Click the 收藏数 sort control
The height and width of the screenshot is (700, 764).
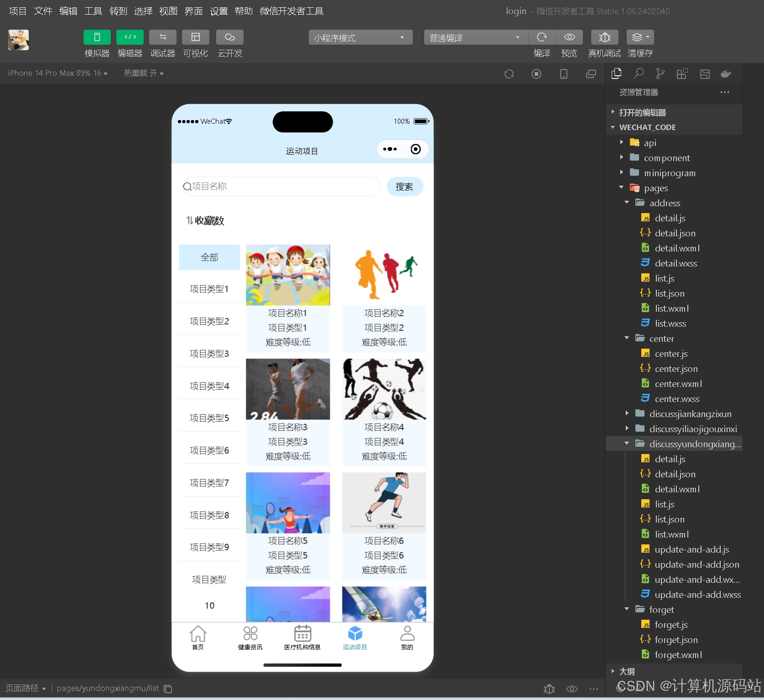205,221
